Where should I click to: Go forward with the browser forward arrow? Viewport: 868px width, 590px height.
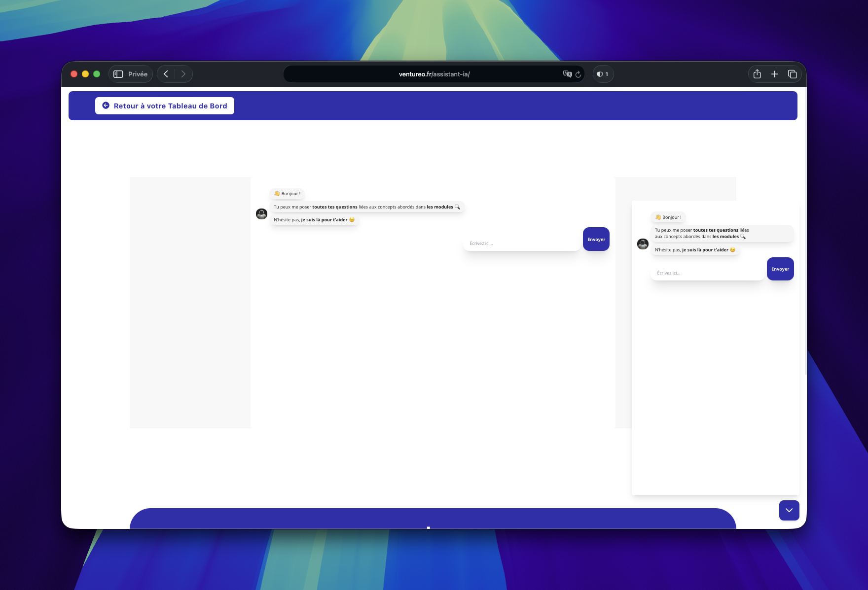pos(183,74)
